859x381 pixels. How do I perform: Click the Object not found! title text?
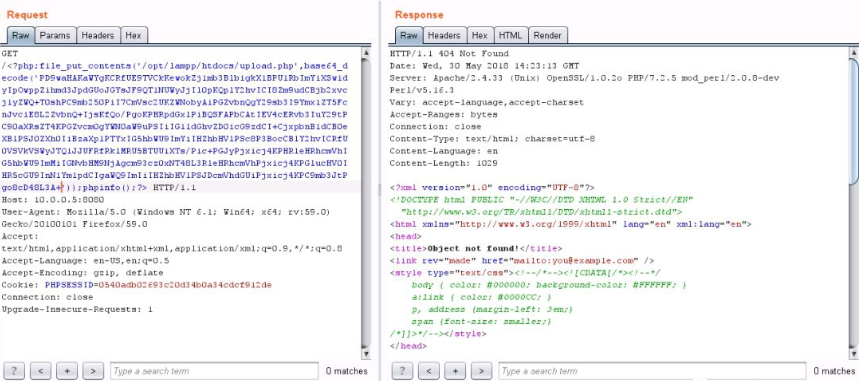click(473, 248)
